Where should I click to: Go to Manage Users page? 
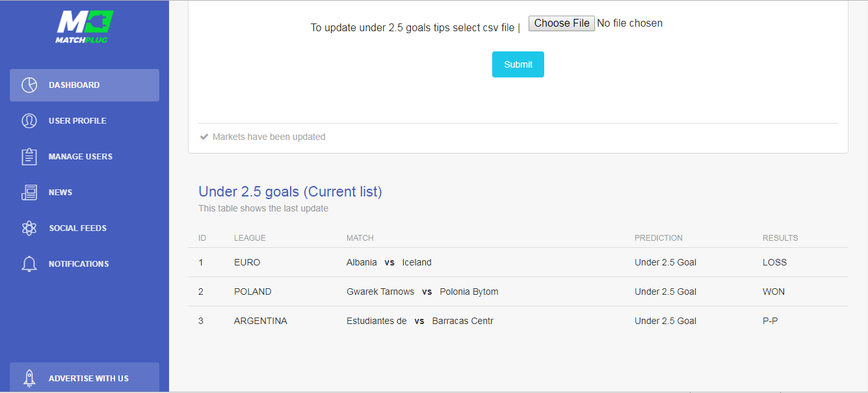point(85,157)
